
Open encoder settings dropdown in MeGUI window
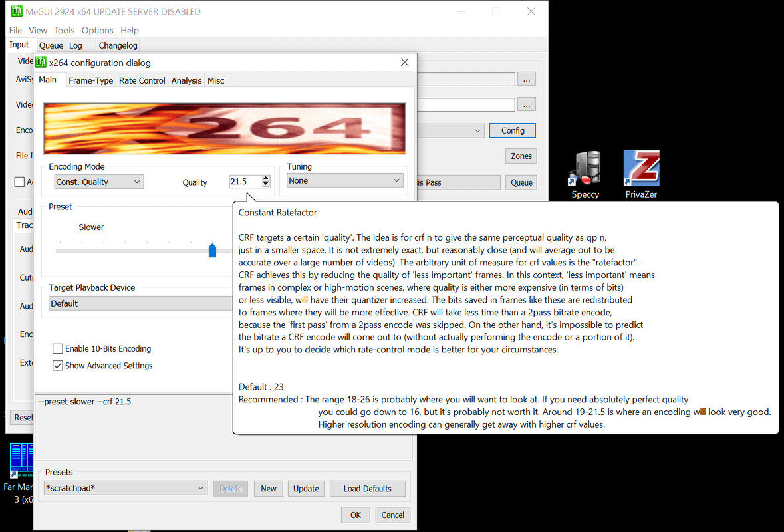(450, 130)
